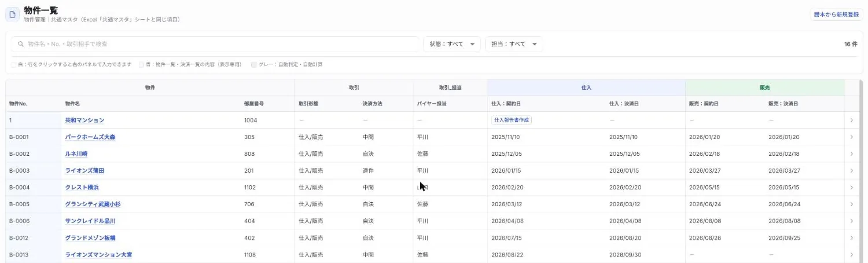Open row chevron for サンクレイドル品川
Screen dimensions: 868x263
851,221
